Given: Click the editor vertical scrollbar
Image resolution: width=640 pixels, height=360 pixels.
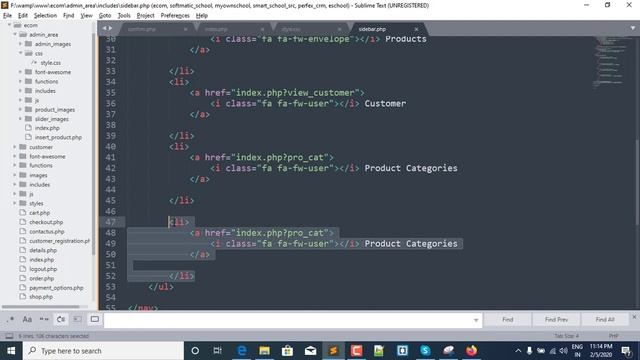Looking at the screenshot, I should [x=637, y=182].
